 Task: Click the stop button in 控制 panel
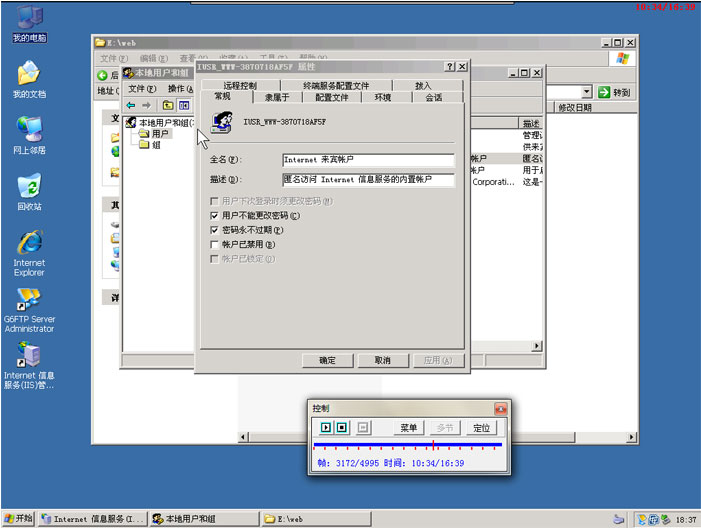(x=341, y=428)
